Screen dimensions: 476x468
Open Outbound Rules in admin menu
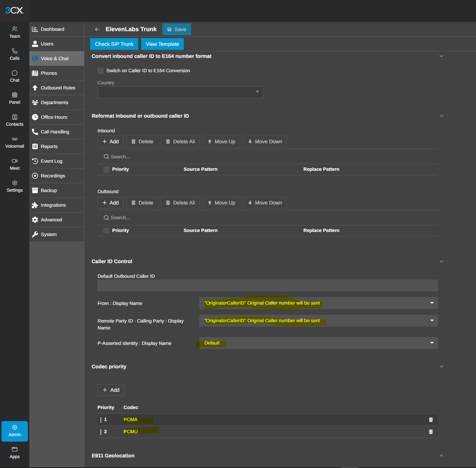point(57,88)
